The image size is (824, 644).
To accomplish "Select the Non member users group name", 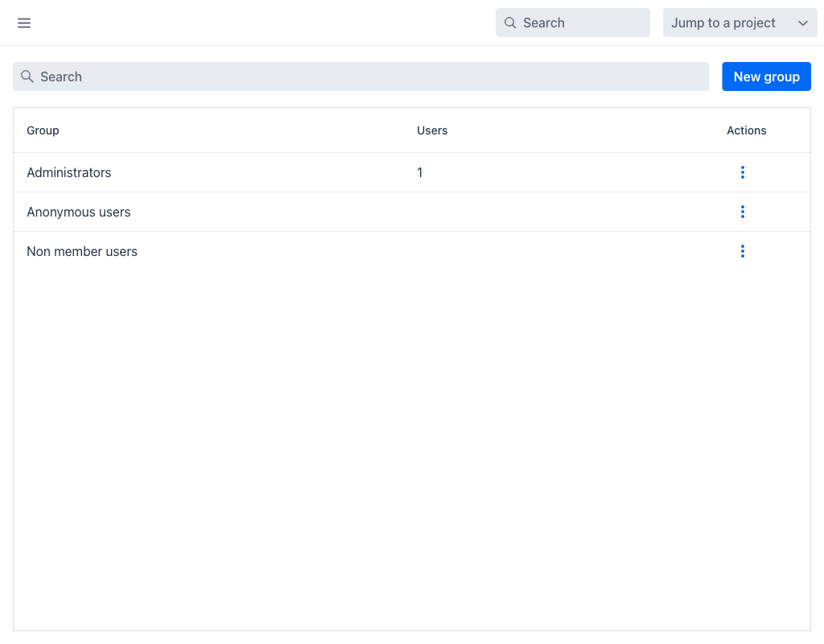I will point(82,251).
